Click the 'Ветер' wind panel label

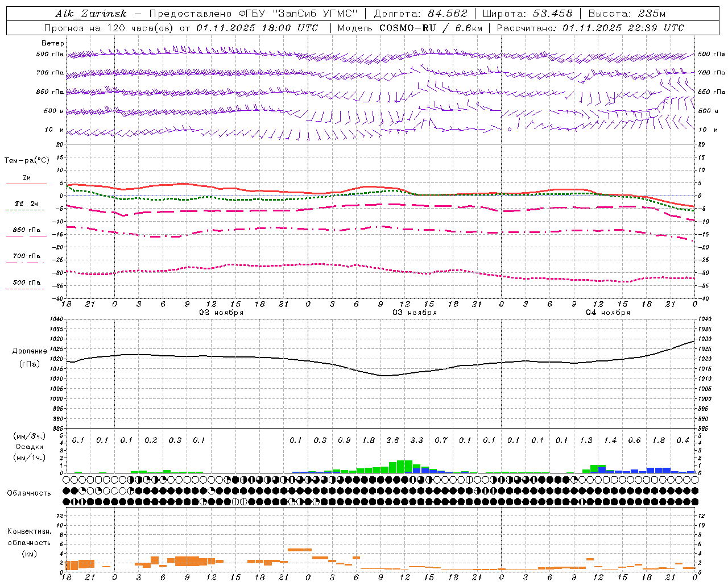53,43
